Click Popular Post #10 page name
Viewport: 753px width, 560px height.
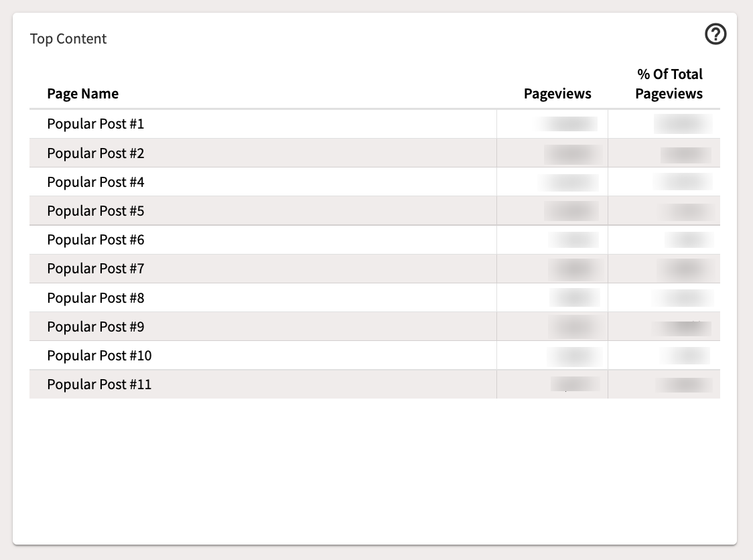(x=99, y=356)
